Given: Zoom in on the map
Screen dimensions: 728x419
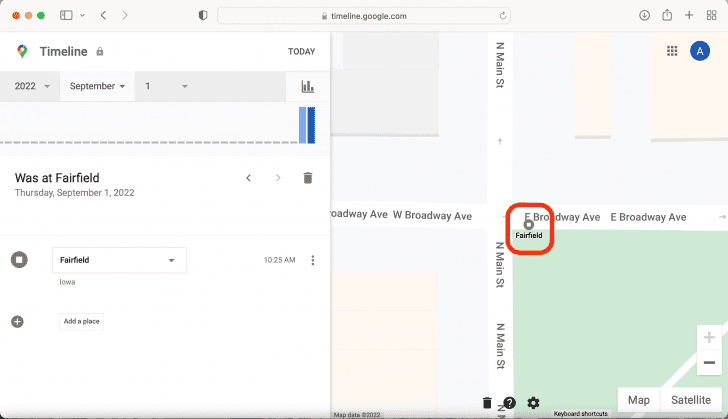Looking at the screenshot, I should 709,338.
